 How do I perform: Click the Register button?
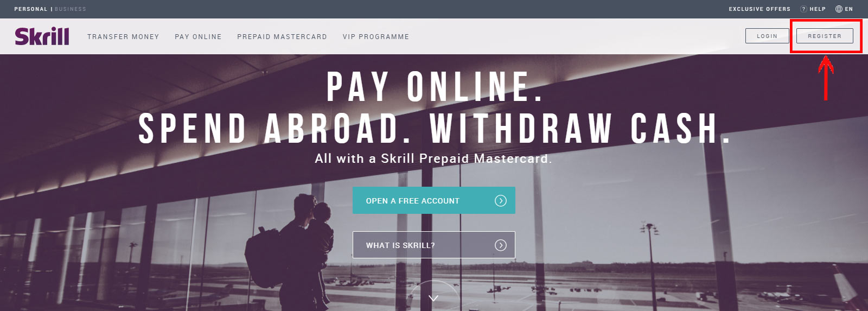[825, 36]
